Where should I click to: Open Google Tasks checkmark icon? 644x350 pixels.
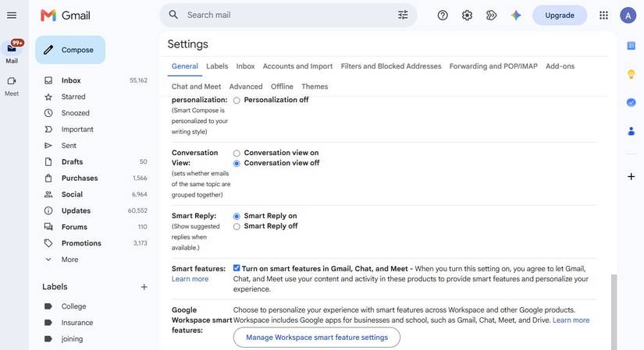631,103
